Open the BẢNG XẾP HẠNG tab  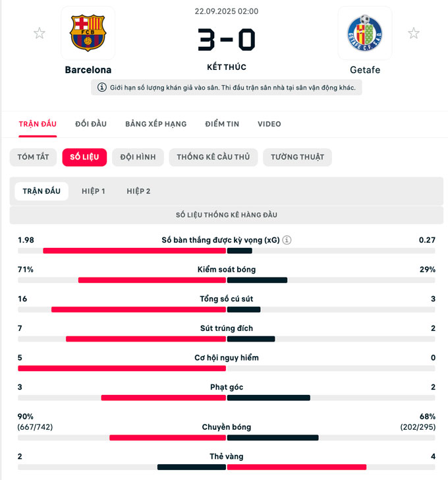pos(155,124)
